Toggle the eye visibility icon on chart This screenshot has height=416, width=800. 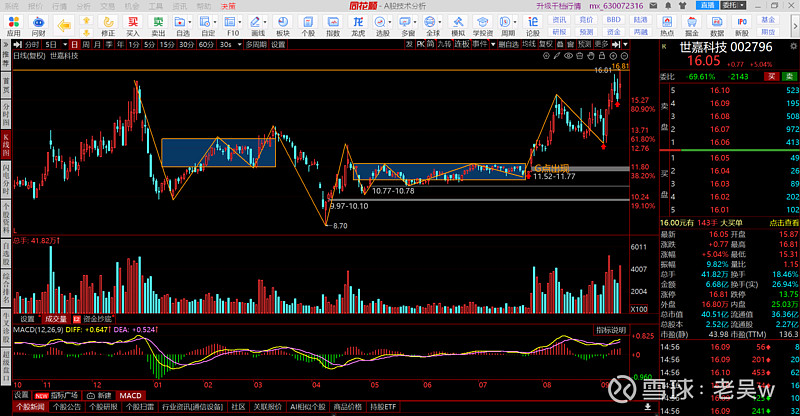[568, 56]
